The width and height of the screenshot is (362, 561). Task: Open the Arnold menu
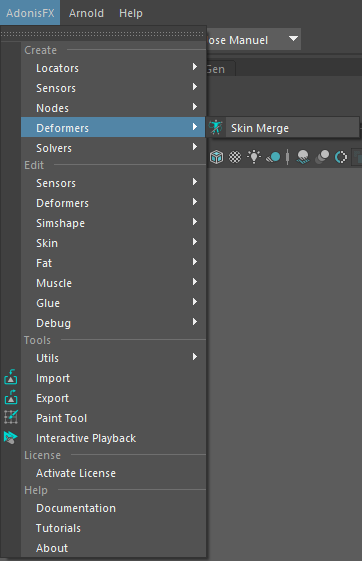[x=86, y=13]
